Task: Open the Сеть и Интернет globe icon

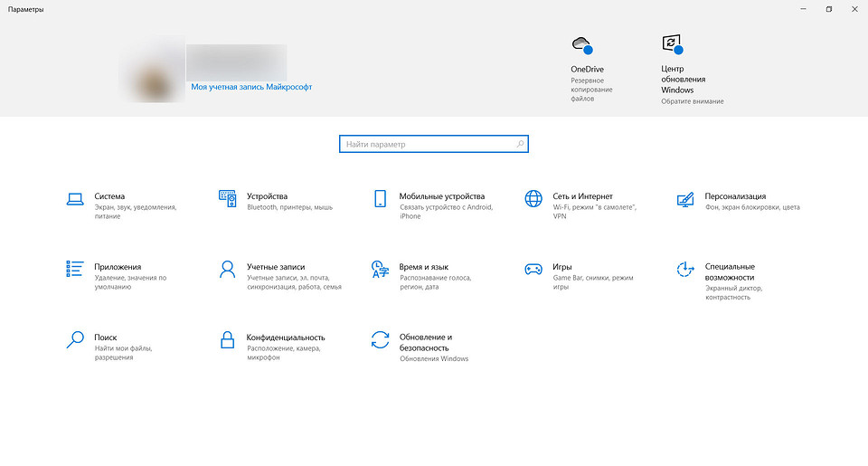Action: click(533, 198)
